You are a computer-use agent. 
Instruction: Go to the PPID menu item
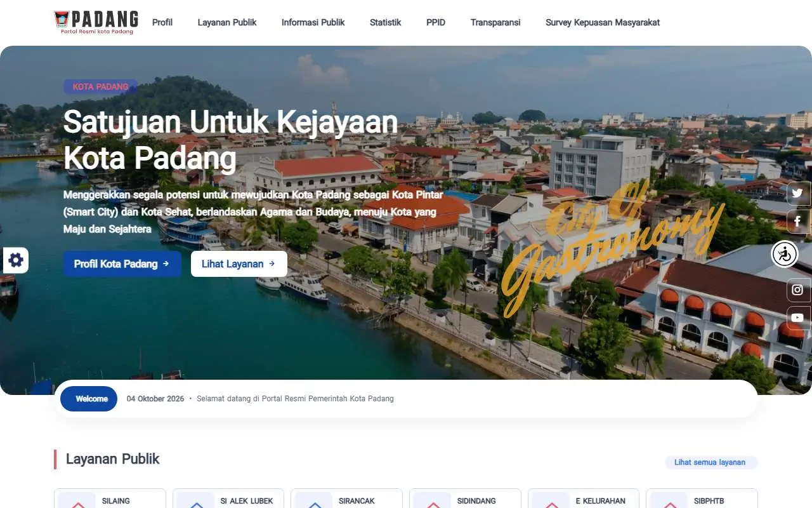click(436, 22)
